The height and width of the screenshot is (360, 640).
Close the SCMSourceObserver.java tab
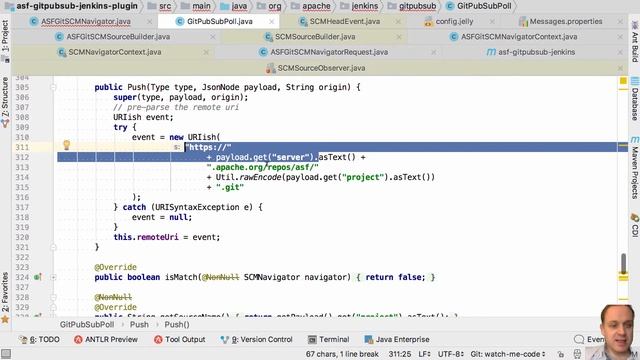620,68
